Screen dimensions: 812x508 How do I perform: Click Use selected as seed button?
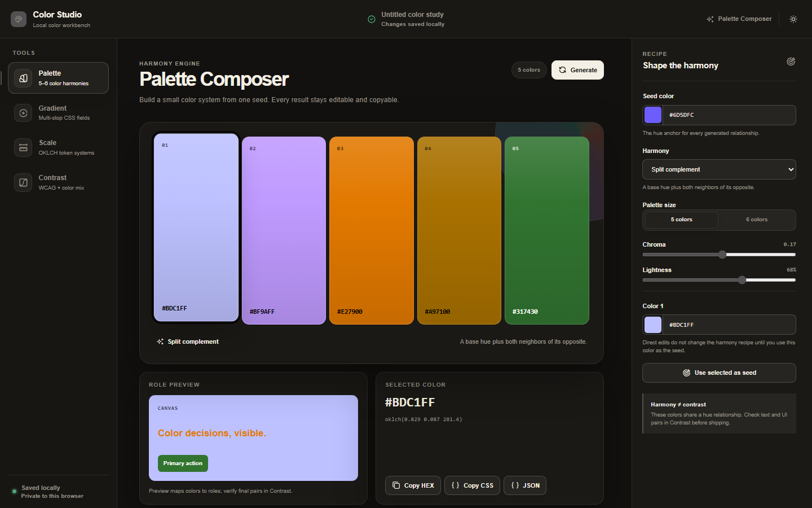(x=719, y=373)
